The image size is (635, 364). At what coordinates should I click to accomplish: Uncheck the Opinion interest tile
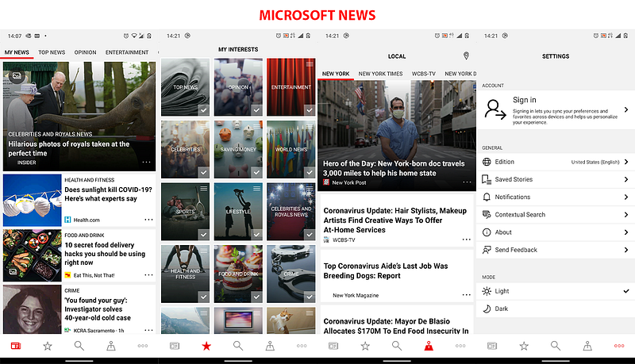click(x=256, y=110)
